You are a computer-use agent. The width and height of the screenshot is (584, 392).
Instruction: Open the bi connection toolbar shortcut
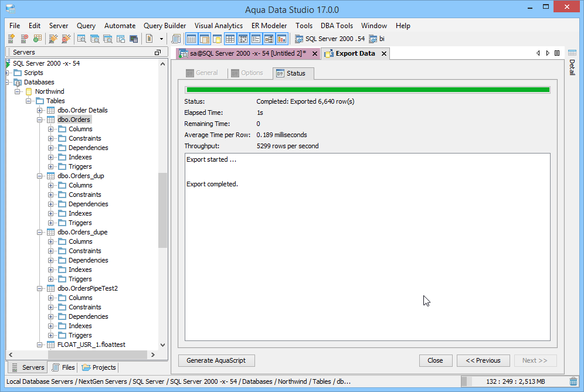pos(376,39)
